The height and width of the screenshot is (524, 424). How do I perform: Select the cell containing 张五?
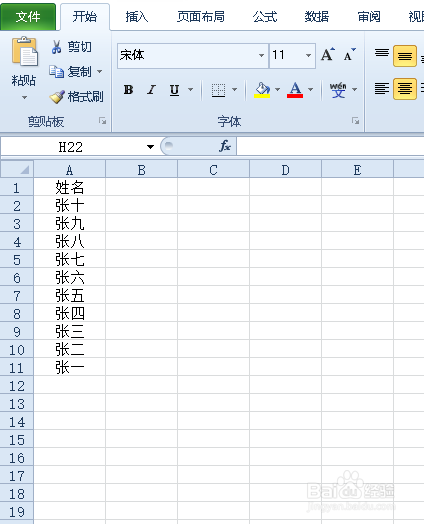point(69,295)
